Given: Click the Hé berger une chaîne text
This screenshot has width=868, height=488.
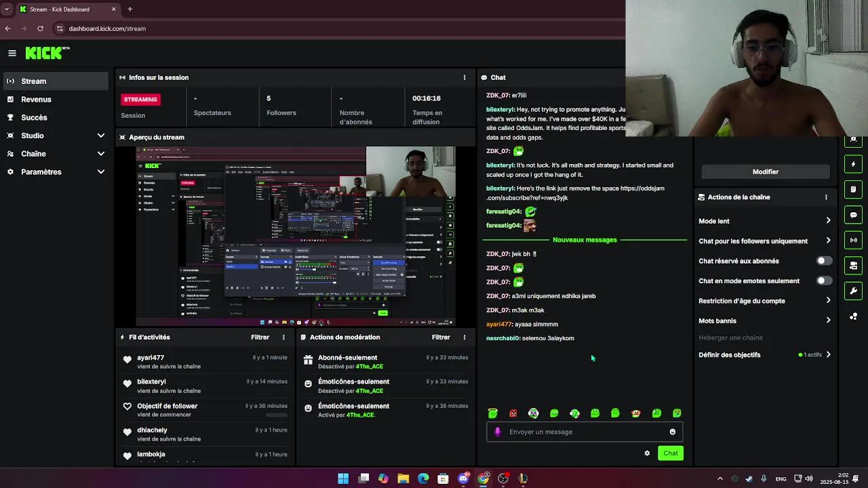Looking at the screenshot, I should pos(730,338).
